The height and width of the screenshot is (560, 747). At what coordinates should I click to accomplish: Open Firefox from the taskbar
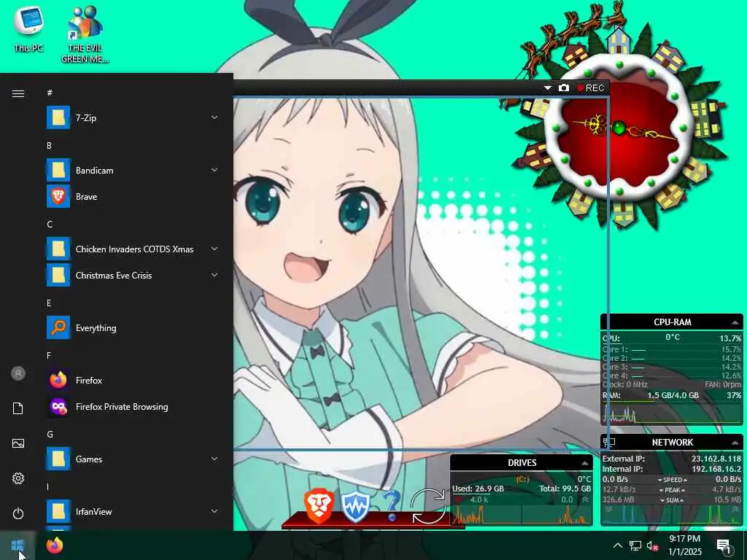pos(54,545)
